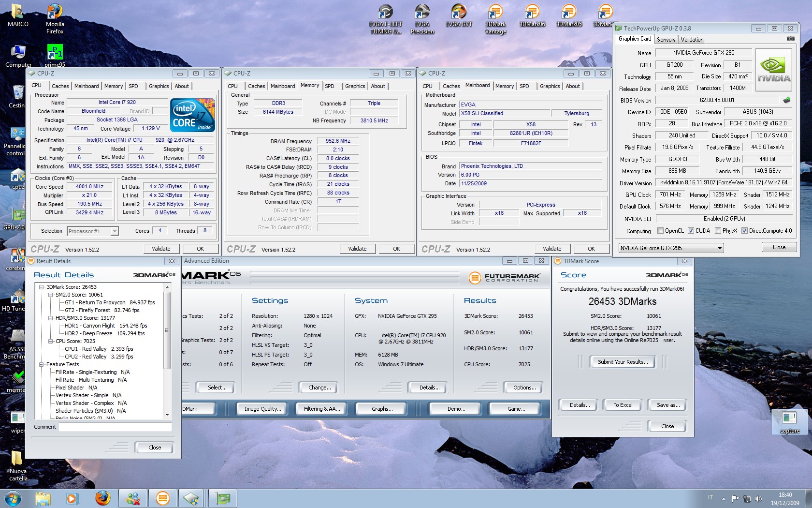Image resolution: width=812 pixels, height=508 pixels.
Task: Click the Result Details scrollbar thumb
Action: pos(167,330)
